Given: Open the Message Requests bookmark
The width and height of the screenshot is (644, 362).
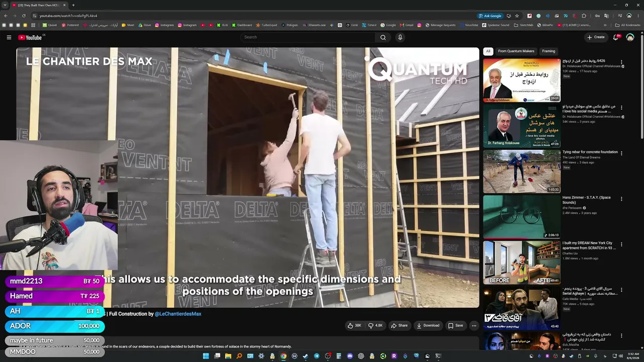Looking at the screenshot, I should [x=440, y=25].
